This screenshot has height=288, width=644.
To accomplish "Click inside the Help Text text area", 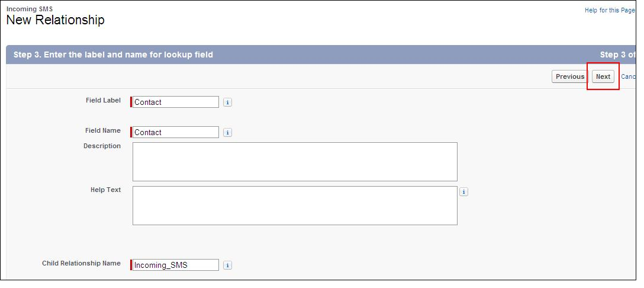I will point(295,206).
